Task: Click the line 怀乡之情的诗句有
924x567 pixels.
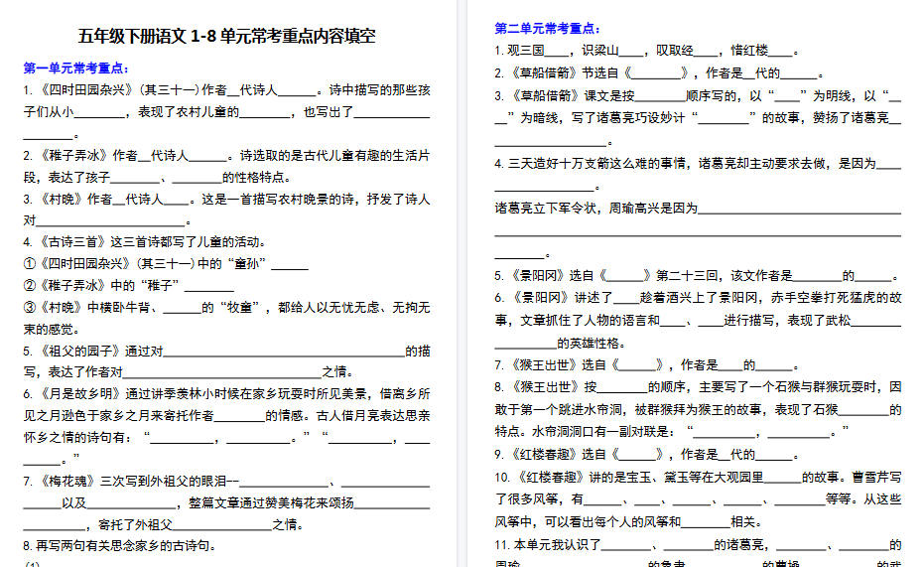Action: (x=227, y=437)
